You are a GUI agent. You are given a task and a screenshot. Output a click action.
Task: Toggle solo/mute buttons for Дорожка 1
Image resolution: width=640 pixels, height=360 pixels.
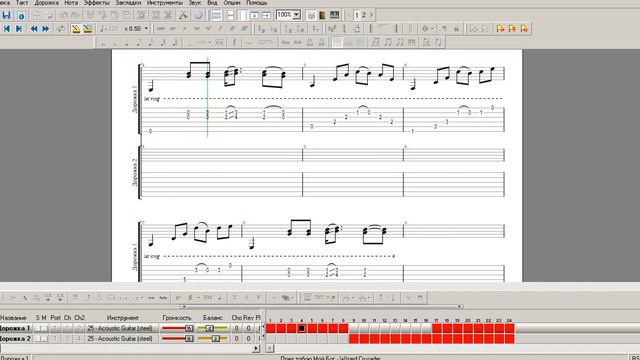point(41,328)
